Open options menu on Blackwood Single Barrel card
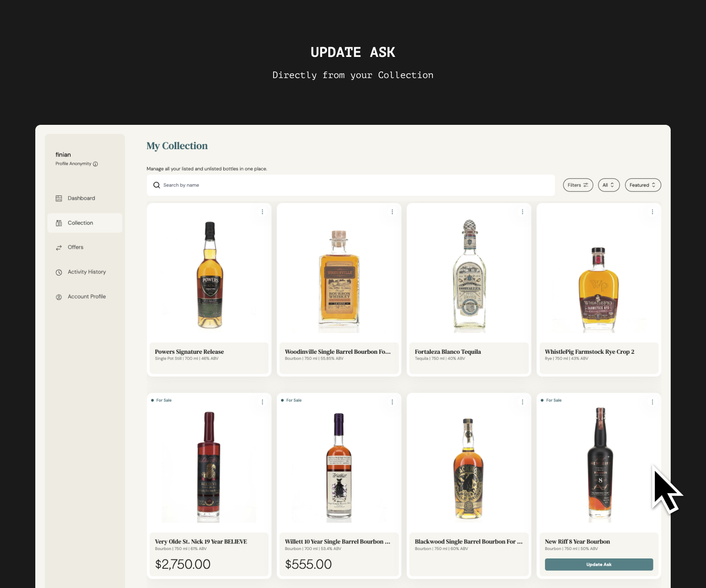 click(522, 402)
